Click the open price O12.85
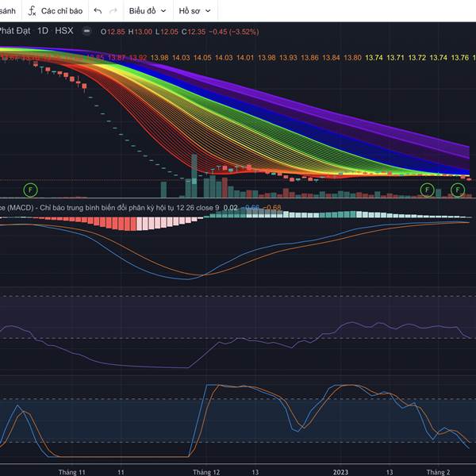Viewport: 476px width, 476px height. tap(113, 32)
